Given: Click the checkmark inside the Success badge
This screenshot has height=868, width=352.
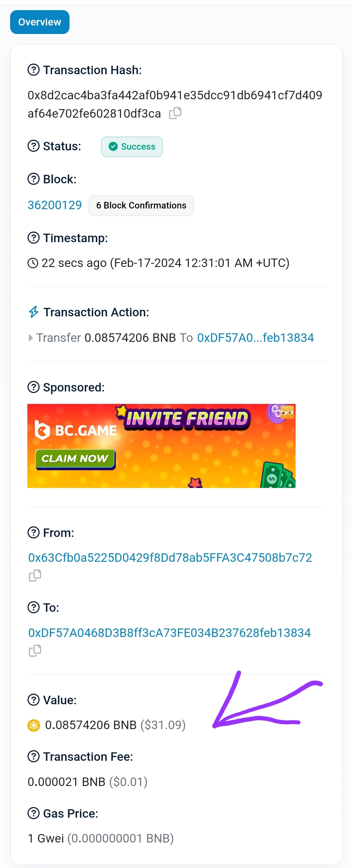Looking at the screenshot, I should point(113,147).
